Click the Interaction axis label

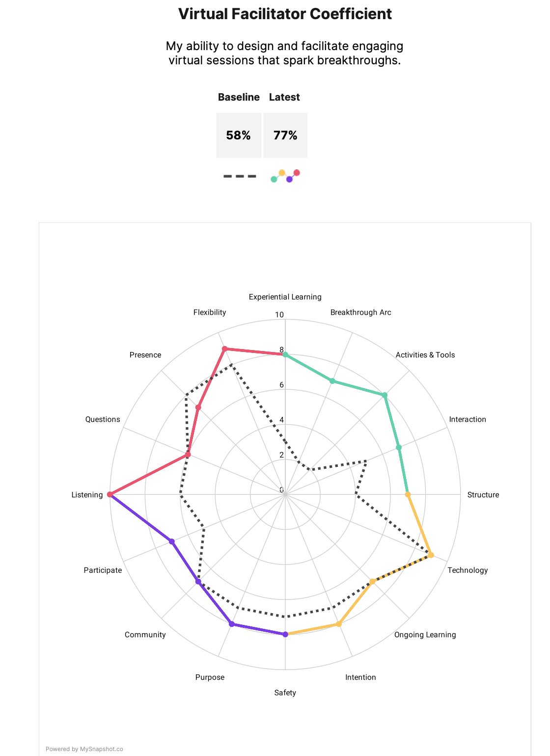coord(467,419)
